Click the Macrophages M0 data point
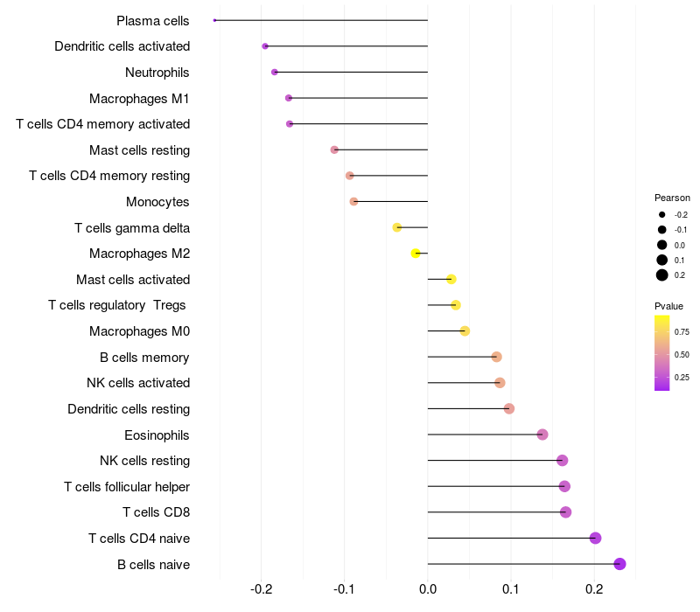The height and width of the screenshot is (612, 700). [x=465, y=331]
